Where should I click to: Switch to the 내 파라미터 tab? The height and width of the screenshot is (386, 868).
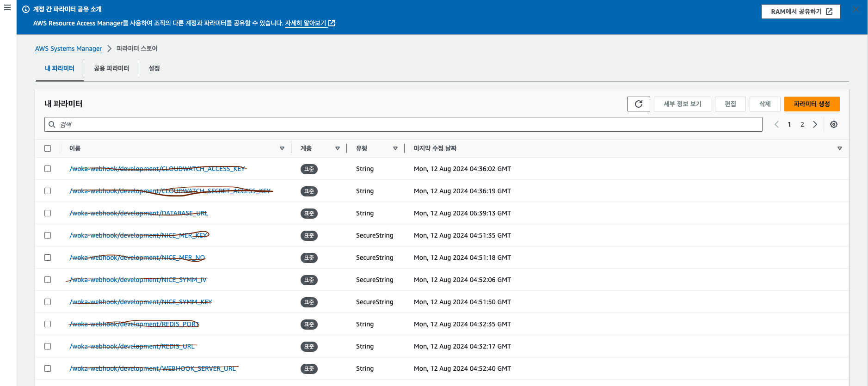60,68
